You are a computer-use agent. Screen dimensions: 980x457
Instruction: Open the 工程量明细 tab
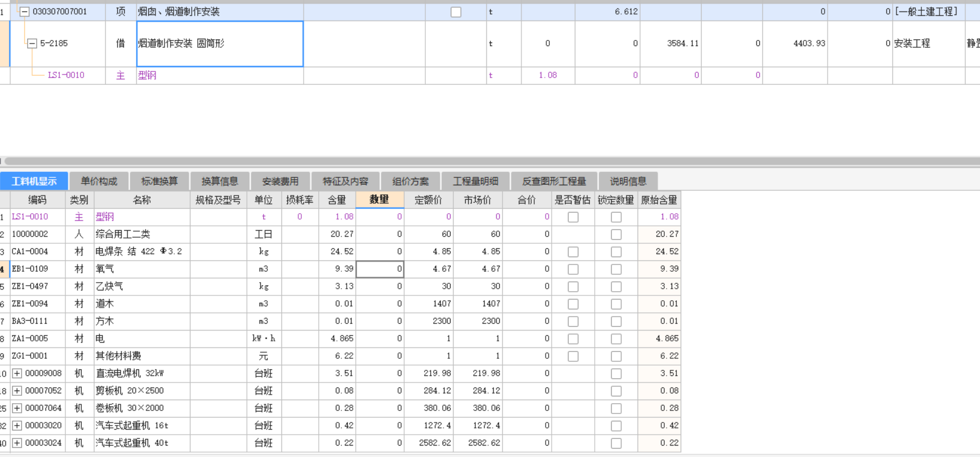(x=475, y=181)
